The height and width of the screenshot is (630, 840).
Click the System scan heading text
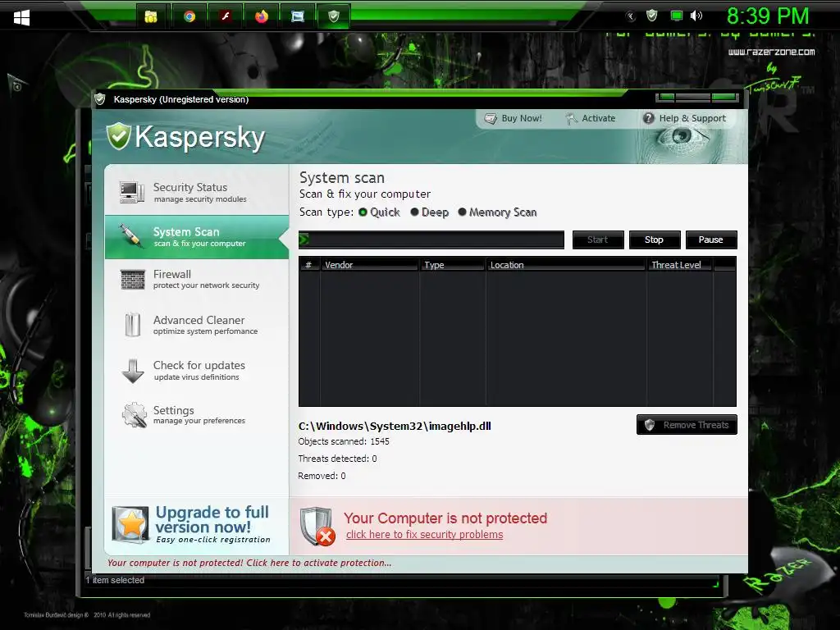(x=342, y=177)
